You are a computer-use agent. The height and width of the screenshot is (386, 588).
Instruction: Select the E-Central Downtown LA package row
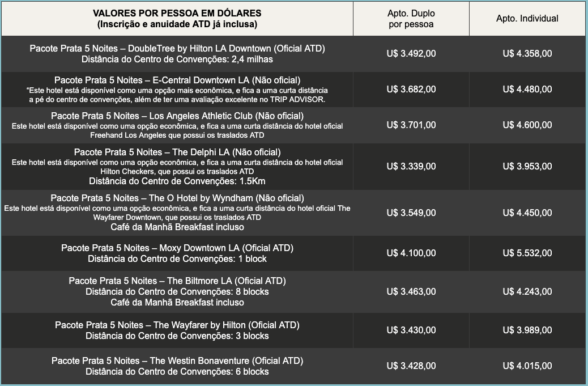177,80
